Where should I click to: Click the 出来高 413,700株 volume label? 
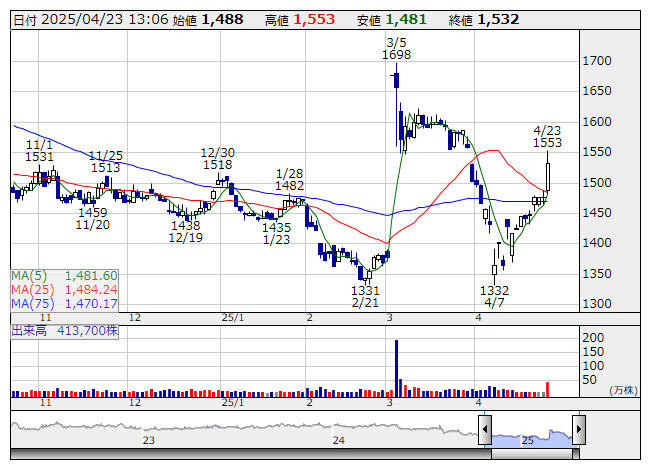pyautogui.click(x=65, y=331)
